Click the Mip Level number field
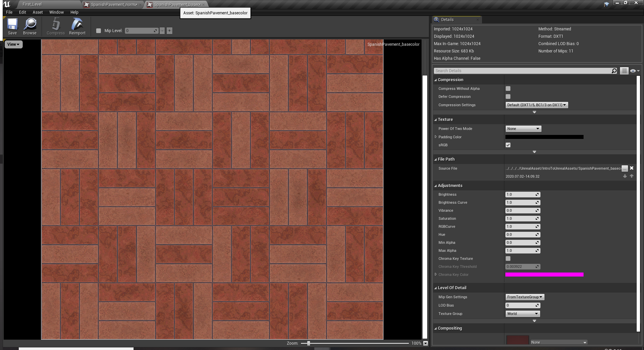 click(x=142, y=31)
